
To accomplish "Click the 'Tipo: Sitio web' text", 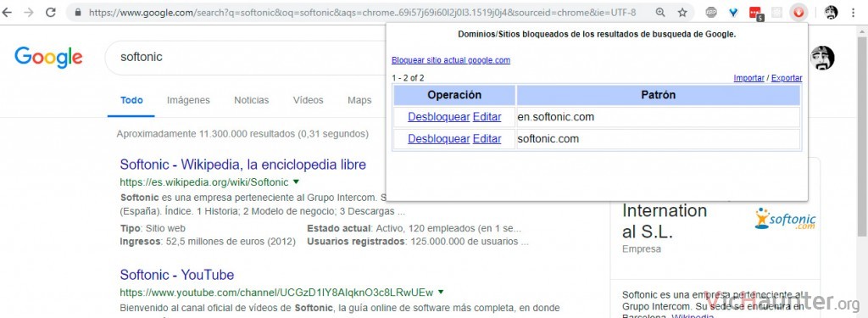I will tap(153, 228).
